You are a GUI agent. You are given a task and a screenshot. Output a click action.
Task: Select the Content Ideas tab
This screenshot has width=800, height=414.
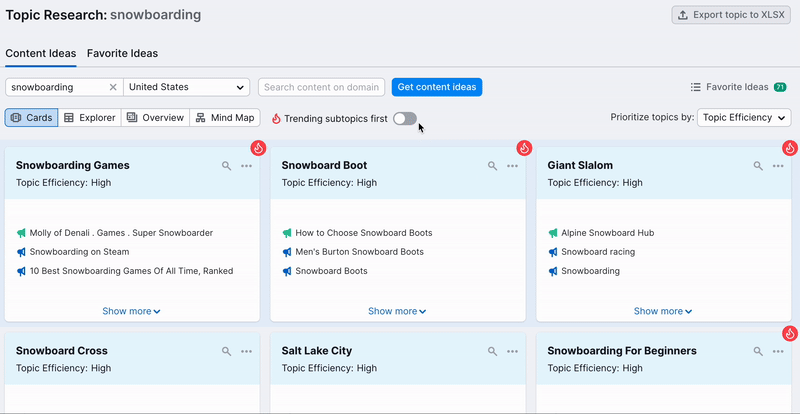[40, 53]
